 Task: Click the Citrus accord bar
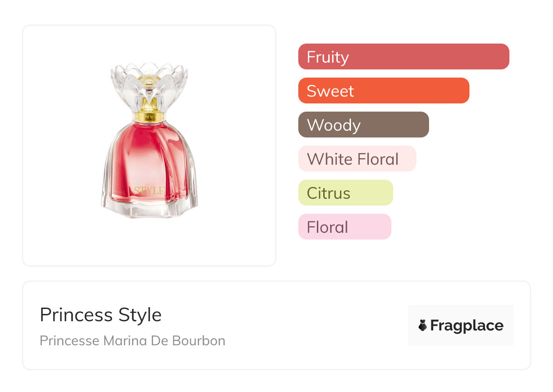[x=346, y=193]
